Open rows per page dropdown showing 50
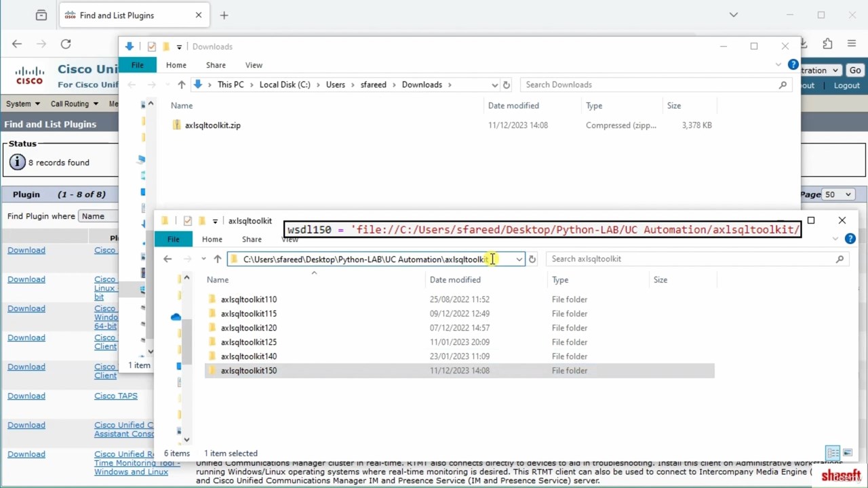Screen dimensions: 868x488 838,195
